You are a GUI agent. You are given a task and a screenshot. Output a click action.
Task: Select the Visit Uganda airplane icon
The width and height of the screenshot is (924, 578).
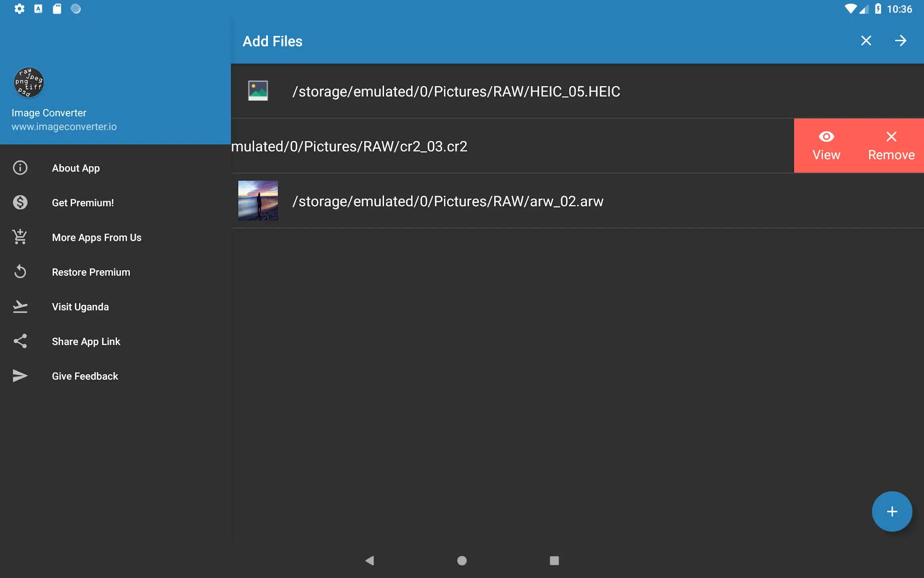point(20,306)
